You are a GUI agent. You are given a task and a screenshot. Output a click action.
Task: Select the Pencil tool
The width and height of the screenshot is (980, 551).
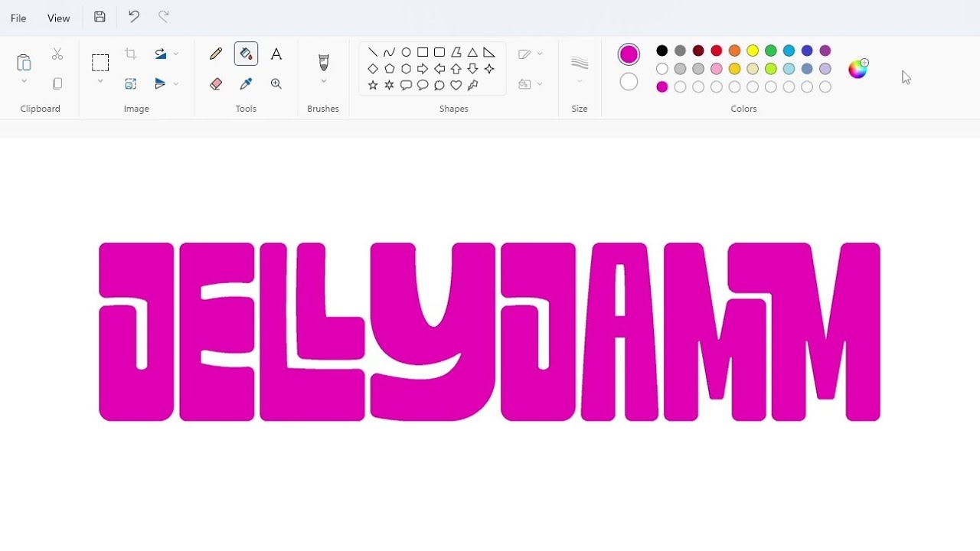pyautogui.click(x=216, y=54)
